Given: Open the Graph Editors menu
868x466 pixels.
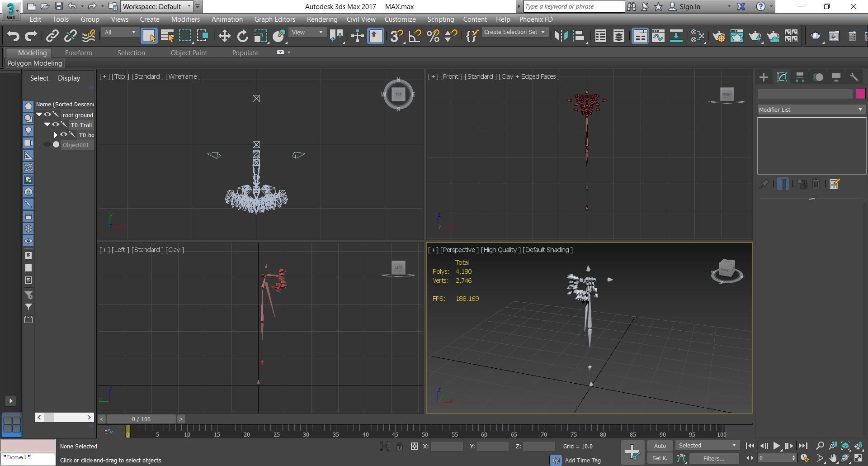Looking at the screenshot, I should click(274, 19).
